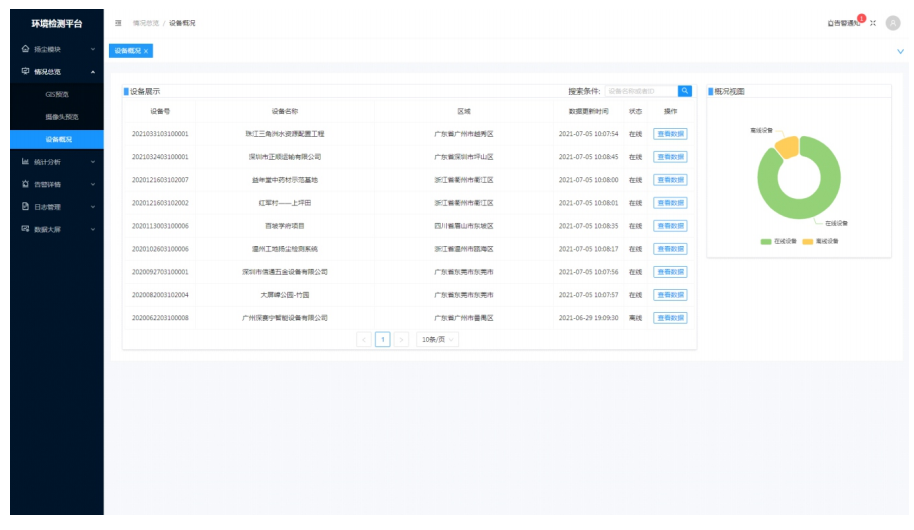Click the blue search magnifier button
The height and width of the screenshot is (530, 914).
tap(685, 91)
